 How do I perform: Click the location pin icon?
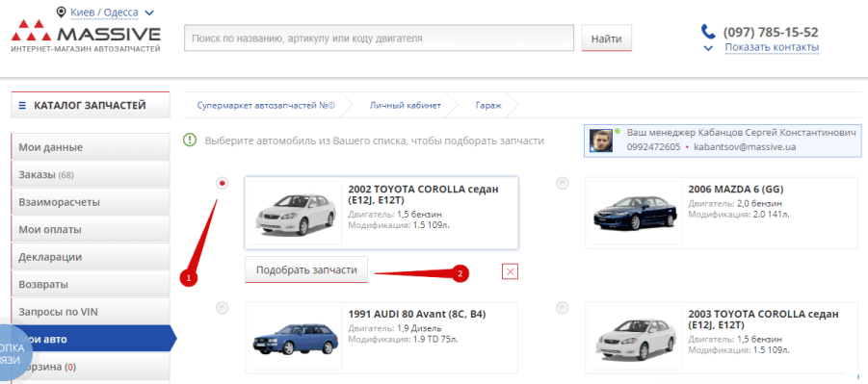point(62,13)
